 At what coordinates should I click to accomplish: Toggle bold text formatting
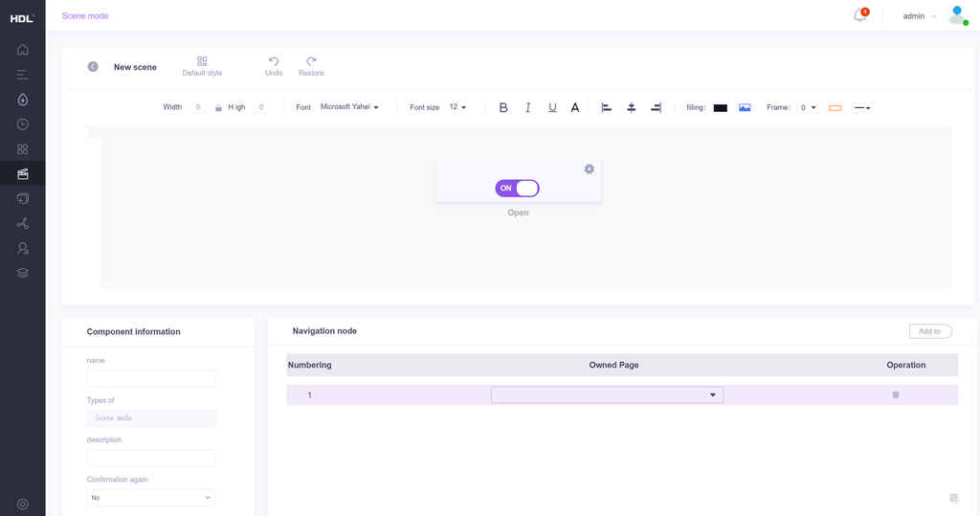tap(503, 108)
